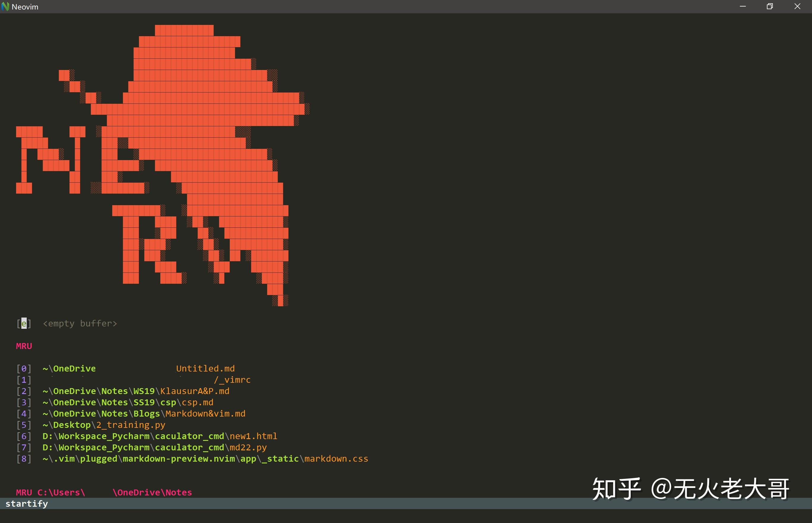
Task: Open the _vimrc file entry
Action: (233, 380)
